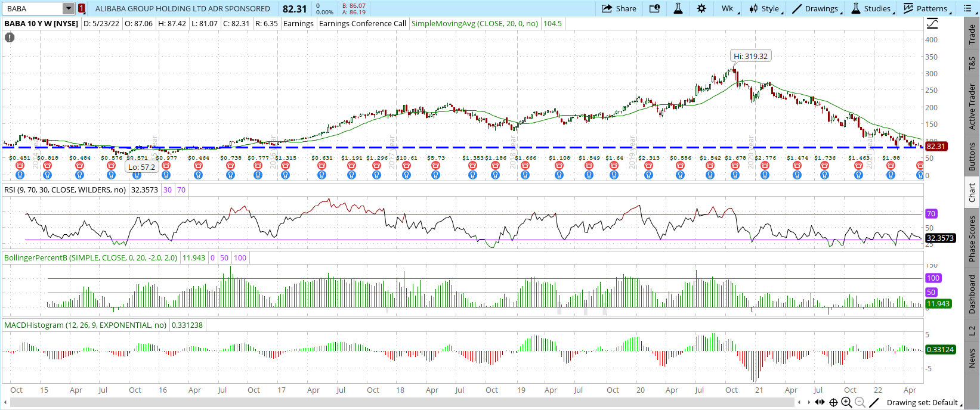Open the Wk timeframe dropdown
Viewport: 980px width, 410px height.
(x=729, y=8)
